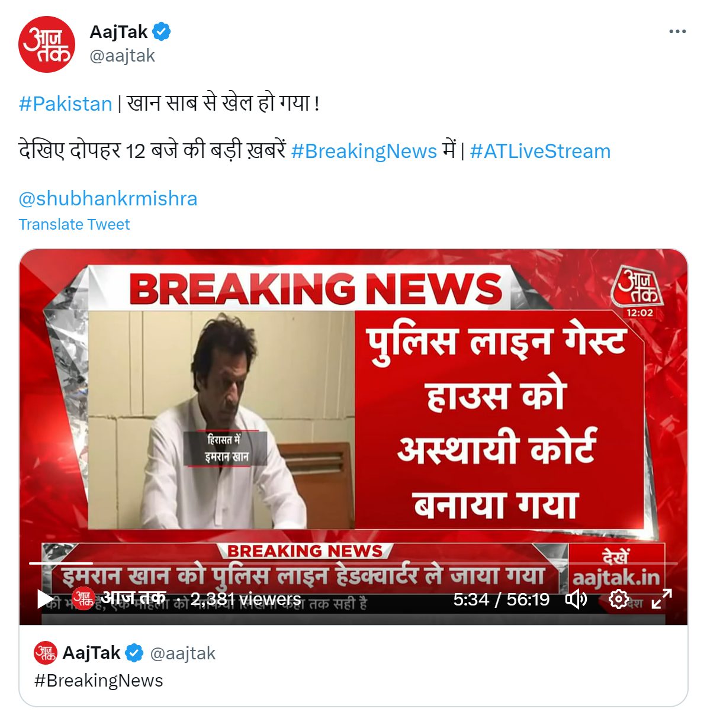Image resolution: width=707 pixels, height=728 pixels.
Task: Click the Aaj Tak channel logo in player bar
Action: (83, 598)
